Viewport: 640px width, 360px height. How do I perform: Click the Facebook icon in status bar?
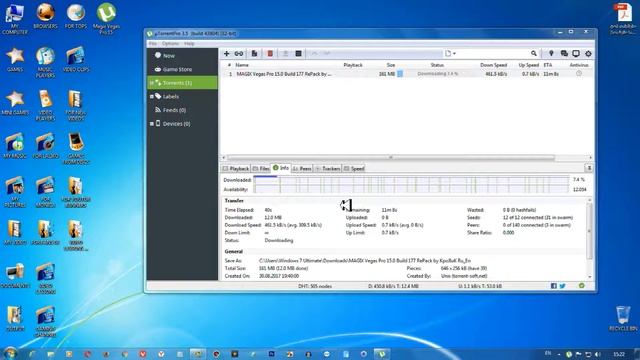click(553, 286)
